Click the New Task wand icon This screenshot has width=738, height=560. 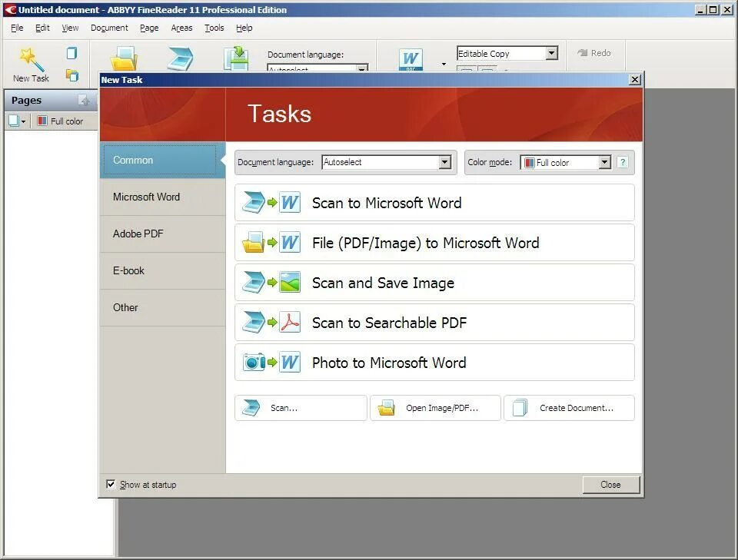(31, 59)
